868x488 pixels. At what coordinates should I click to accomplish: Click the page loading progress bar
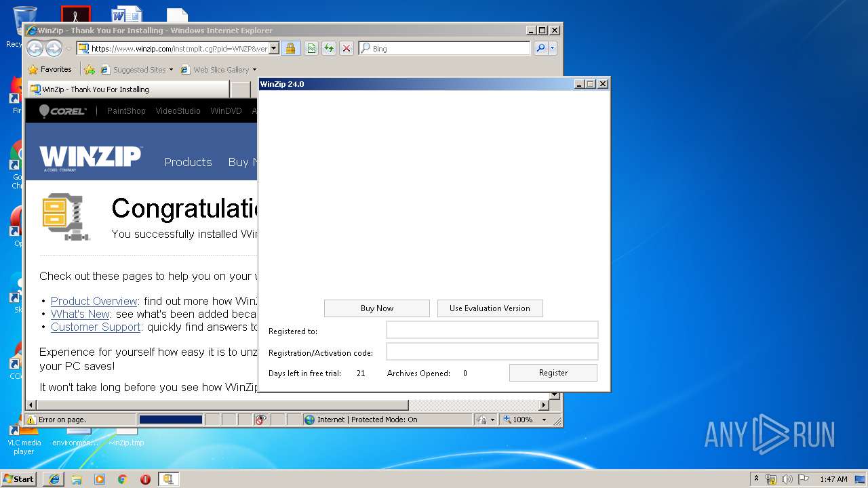pos(170,420)
